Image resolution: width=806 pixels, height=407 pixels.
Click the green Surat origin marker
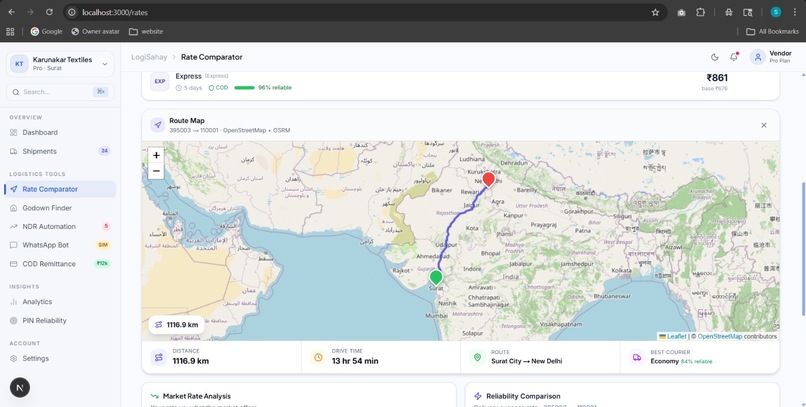point(436,278)
